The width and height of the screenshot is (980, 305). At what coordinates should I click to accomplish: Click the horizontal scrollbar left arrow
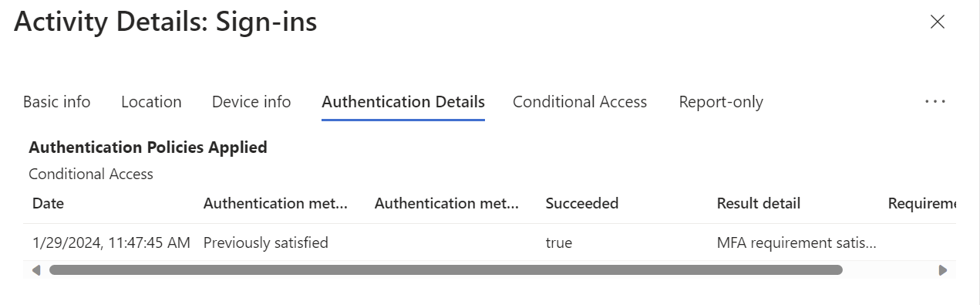click(x=36, y=270)
